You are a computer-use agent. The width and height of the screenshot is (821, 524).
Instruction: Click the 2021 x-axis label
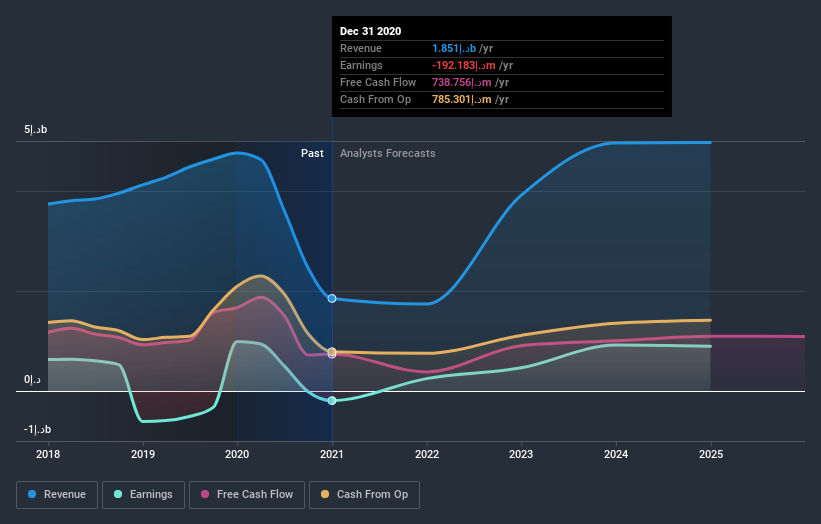pos(332,454)
